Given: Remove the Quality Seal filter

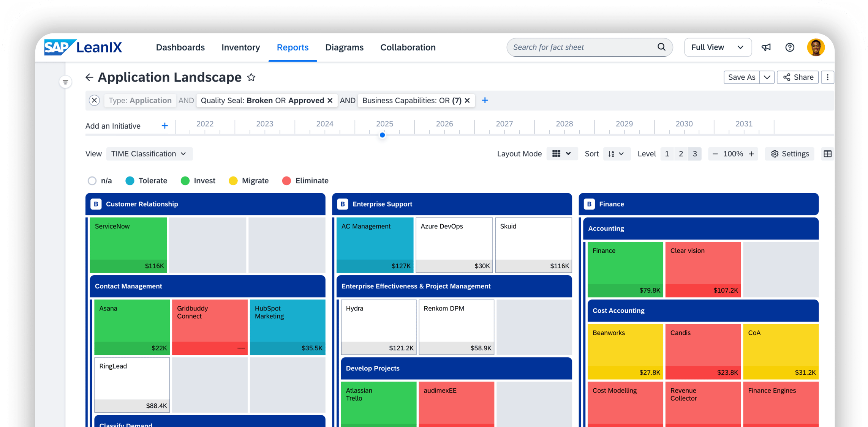Looking at the screenshot, I should (330, 101).
